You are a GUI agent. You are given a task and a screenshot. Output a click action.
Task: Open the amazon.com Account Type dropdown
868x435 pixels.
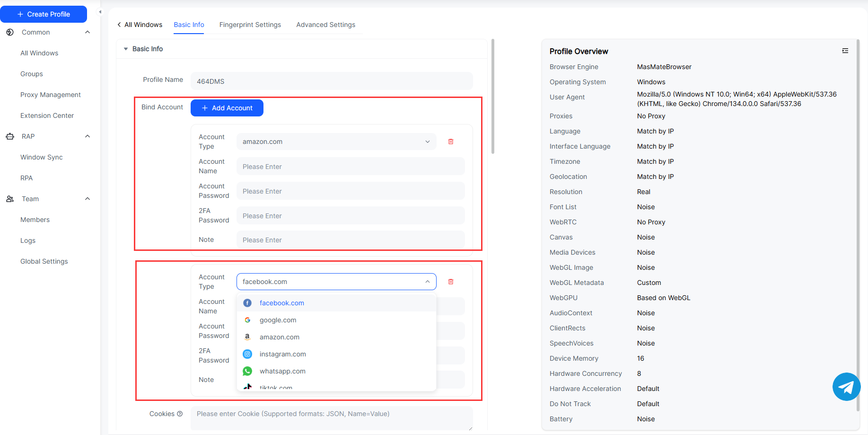[336, 142]
